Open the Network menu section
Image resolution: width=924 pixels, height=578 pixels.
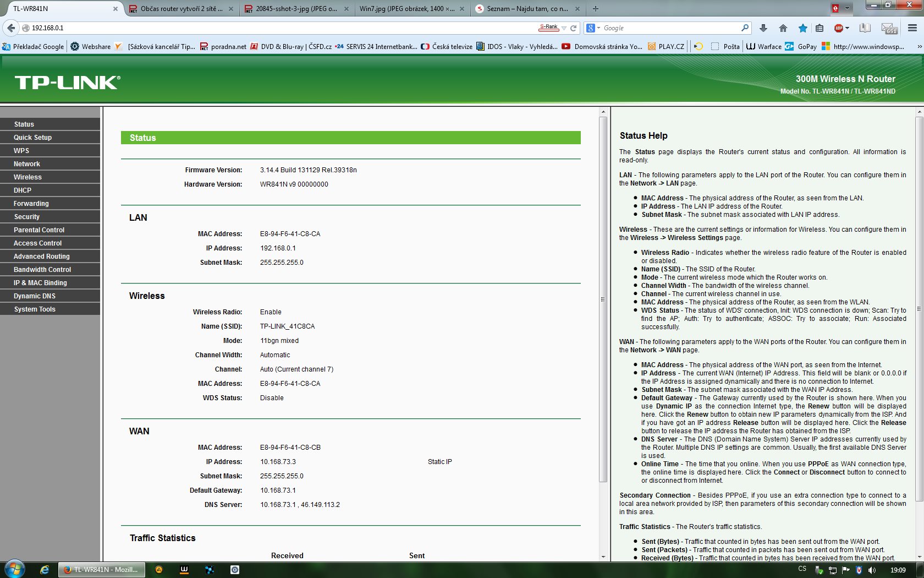[x=50, y=164]
